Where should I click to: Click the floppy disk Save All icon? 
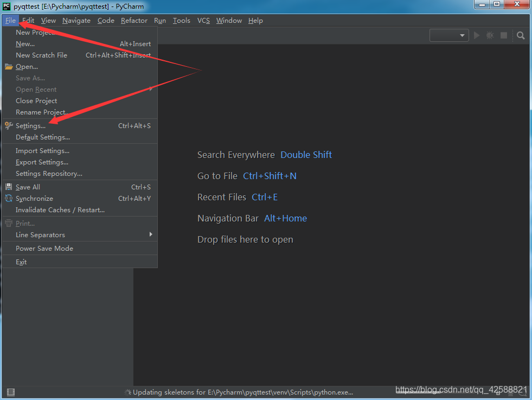point(9,187)
